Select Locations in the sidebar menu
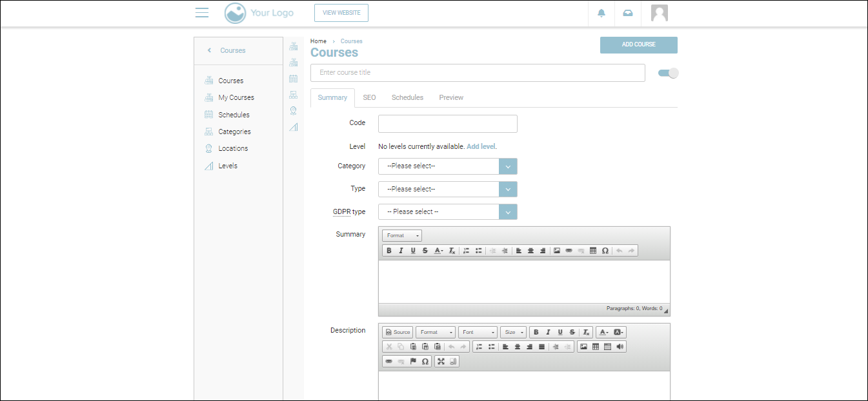This screenshot has height=401, width=868. coord(233,148)
